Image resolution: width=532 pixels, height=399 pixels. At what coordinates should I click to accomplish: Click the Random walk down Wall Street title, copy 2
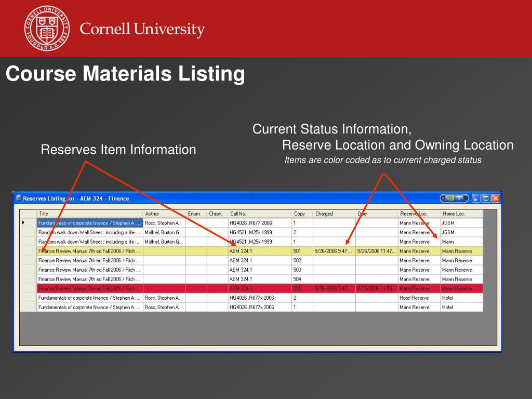(88, 232)
